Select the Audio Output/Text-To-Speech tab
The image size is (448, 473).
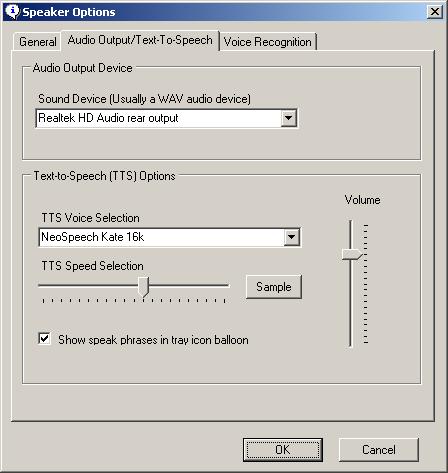pyautogui.click(x=140, y=40)
